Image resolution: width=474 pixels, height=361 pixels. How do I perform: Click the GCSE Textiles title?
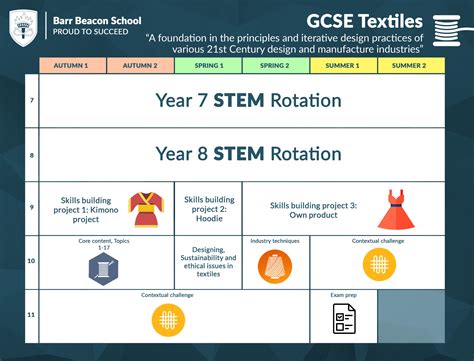[365, 21]
